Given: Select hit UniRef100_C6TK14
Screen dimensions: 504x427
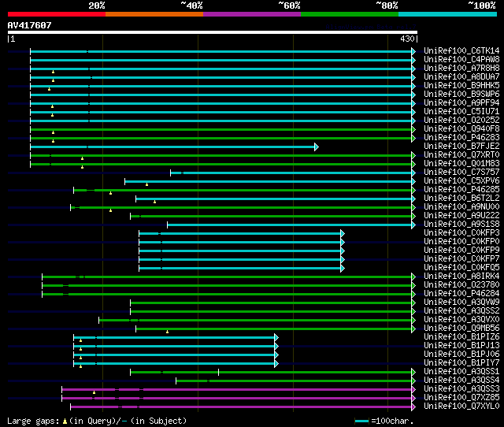Looking at the screenshot, I should point(461,50).
